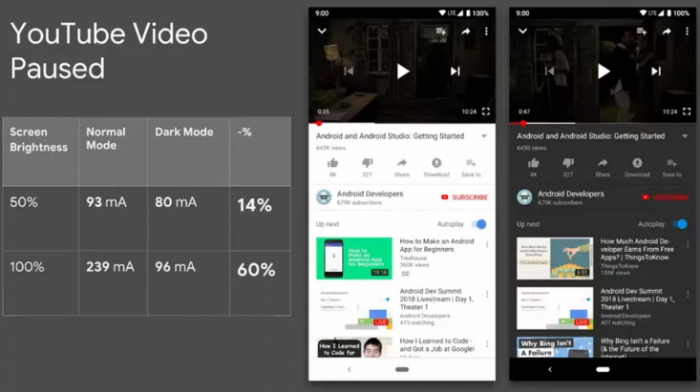
Task: Tap the thumbs-up icon in light mode
Action: (333, 163)
